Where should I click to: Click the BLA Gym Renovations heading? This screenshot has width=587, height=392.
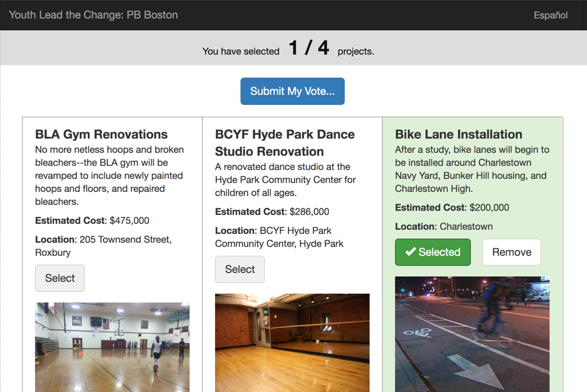101,134
